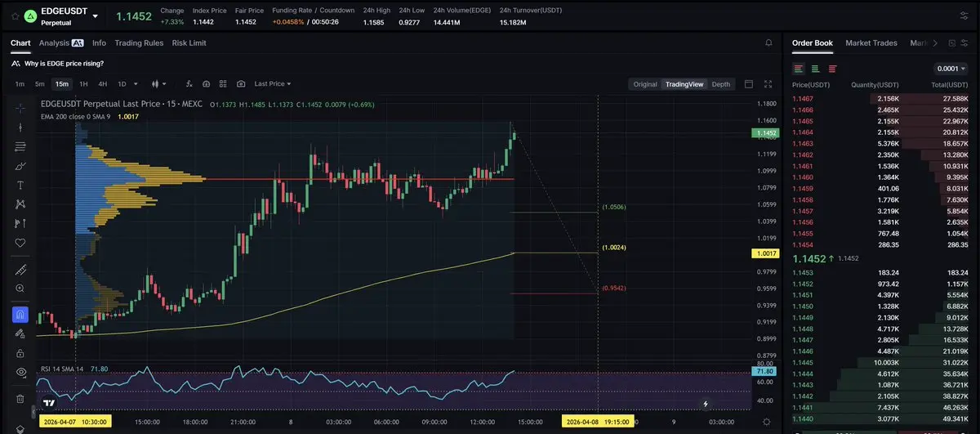Take a chart snapshot with camera icon
This screenshot has height=434, width=980.
coord(241,83)
